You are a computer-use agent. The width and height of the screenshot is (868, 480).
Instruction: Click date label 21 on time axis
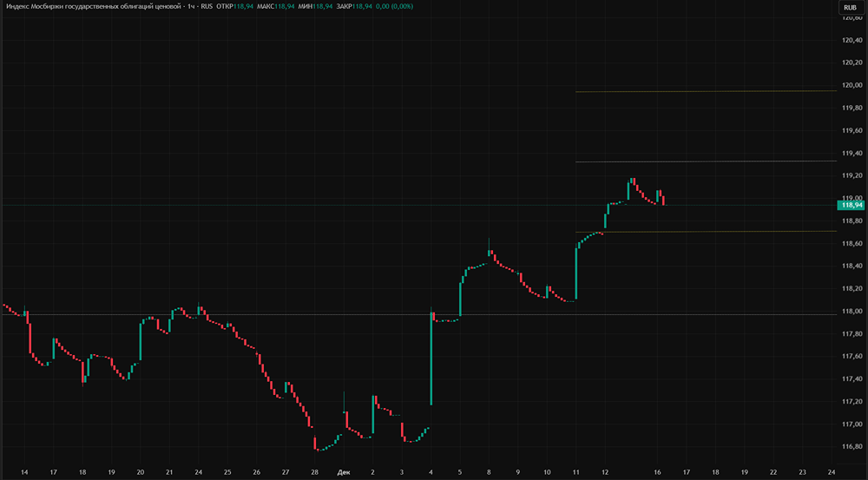point(169,472)
